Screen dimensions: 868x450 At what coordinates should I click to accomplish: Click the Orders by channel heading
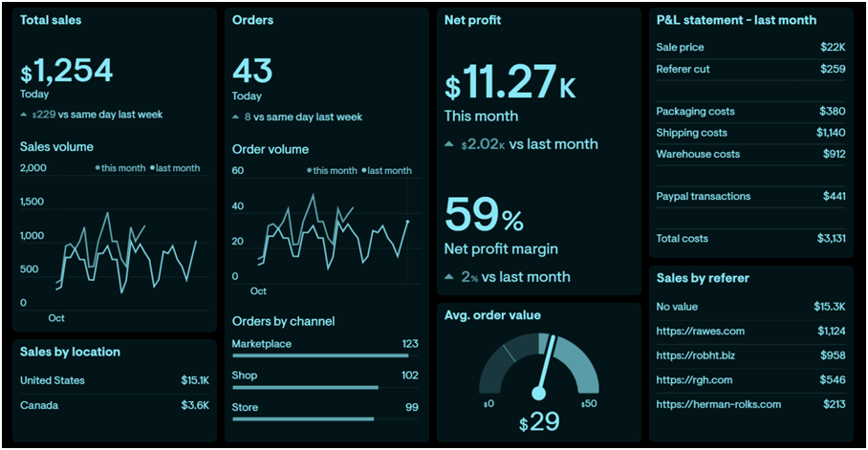[283, 322]
